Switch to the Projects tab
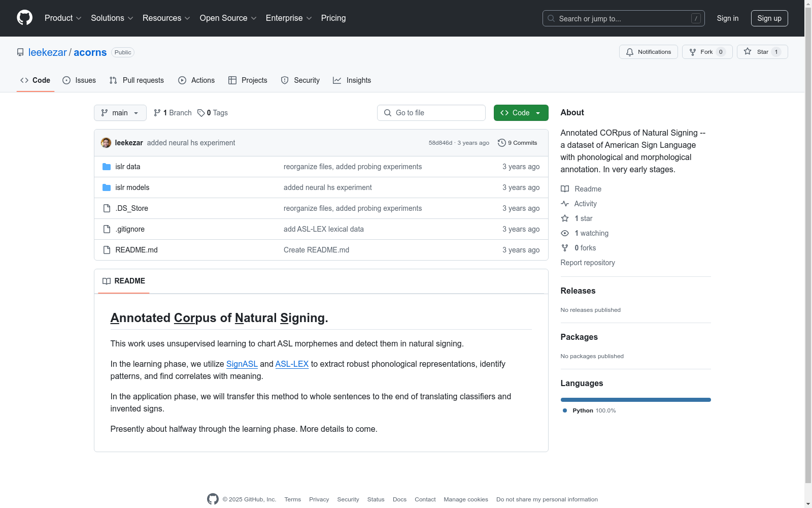 click(x=248, y=80)
